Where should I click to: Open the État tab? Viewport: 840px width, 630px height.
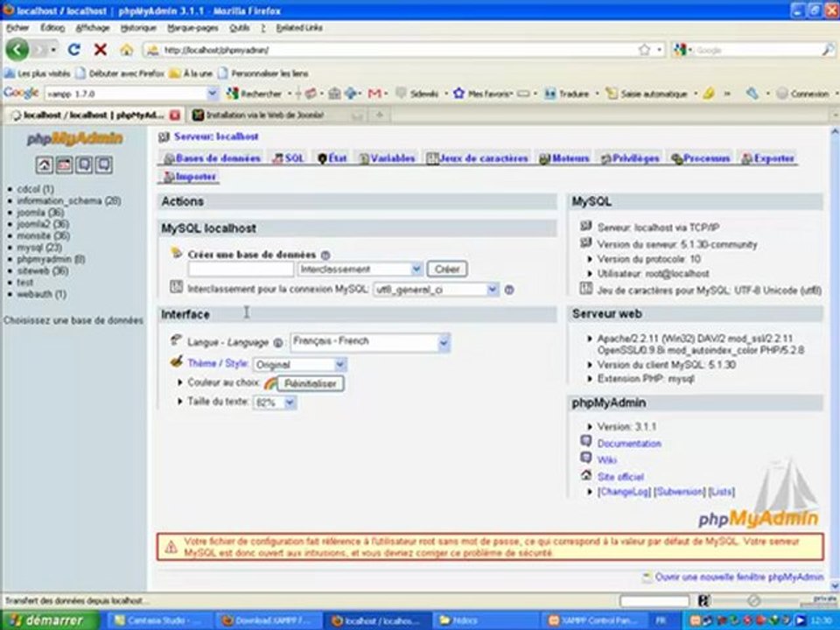tap(332, 158)
